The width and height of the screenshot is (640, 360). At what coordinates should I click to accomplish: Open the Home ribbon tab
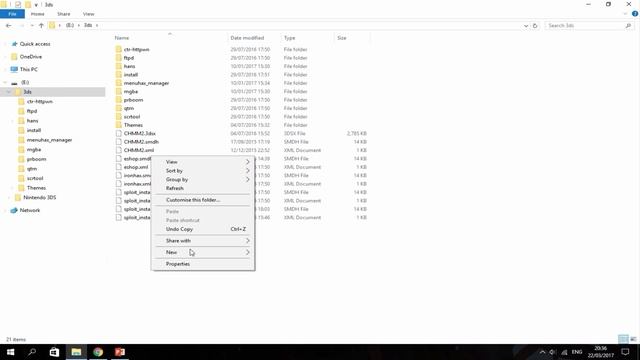click(x=38, y=14)
